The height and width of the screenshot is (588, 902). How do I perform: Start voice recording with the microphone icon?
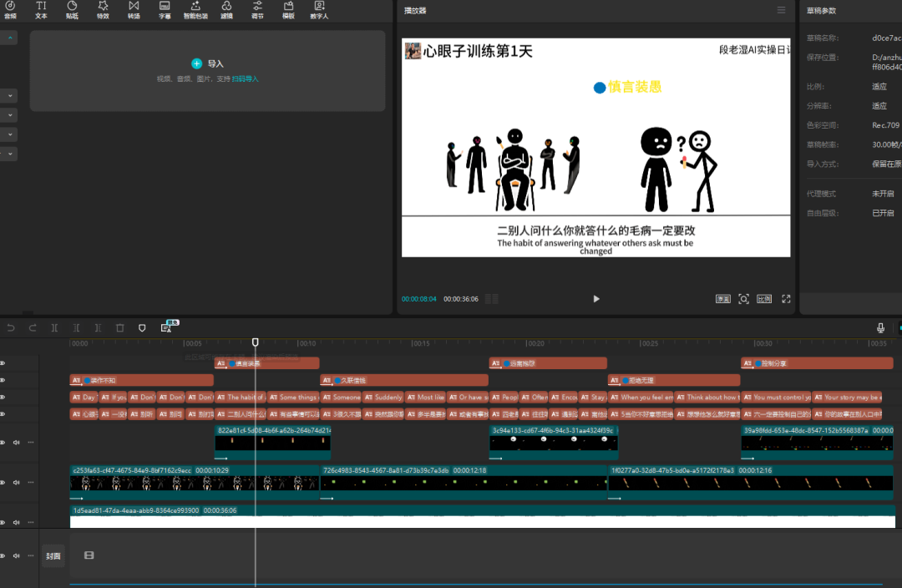point(880,328)
